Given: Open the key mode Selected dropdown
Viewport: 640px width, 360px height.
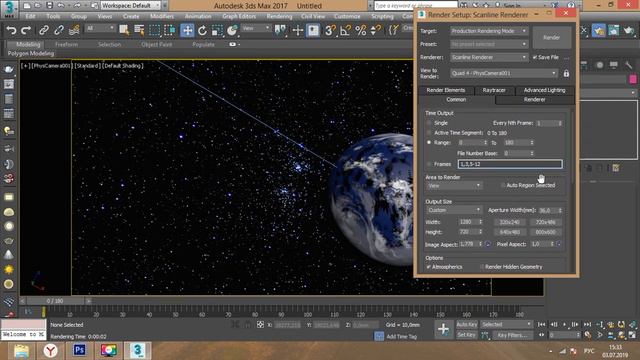Looking at the screenshot, I should [x=506, y=324].
